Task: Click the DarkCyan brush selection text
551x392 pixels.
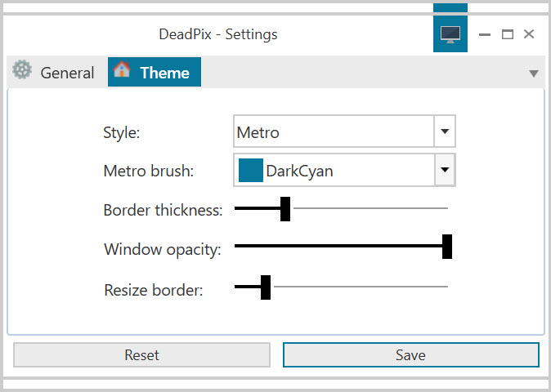Action: click(299, 171)
